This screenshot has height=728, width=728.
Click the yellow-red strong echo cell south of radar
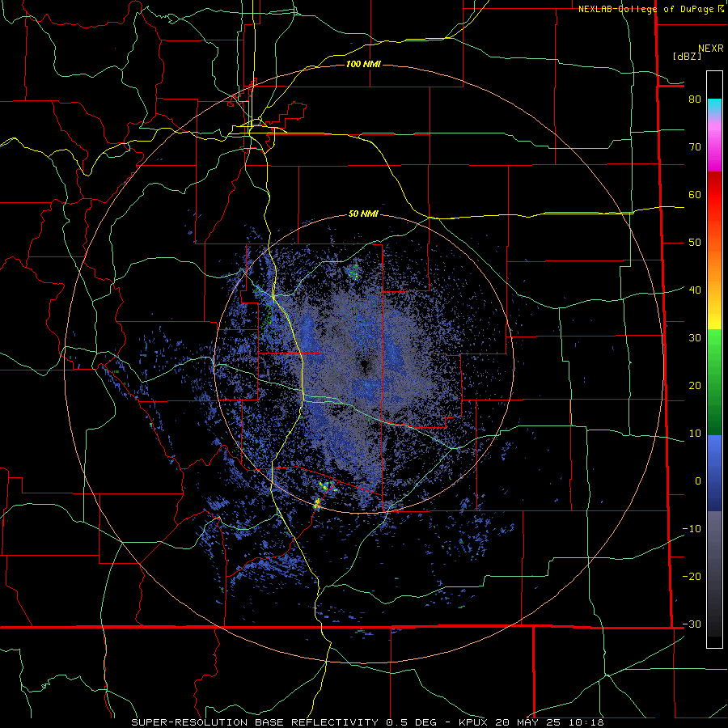click(317, 504)
